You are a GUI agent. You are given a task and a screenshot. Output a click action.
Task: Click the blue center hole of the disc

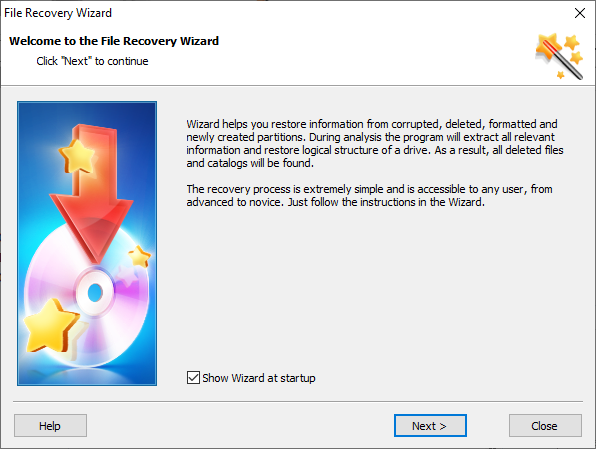click(x=95, y=292)
